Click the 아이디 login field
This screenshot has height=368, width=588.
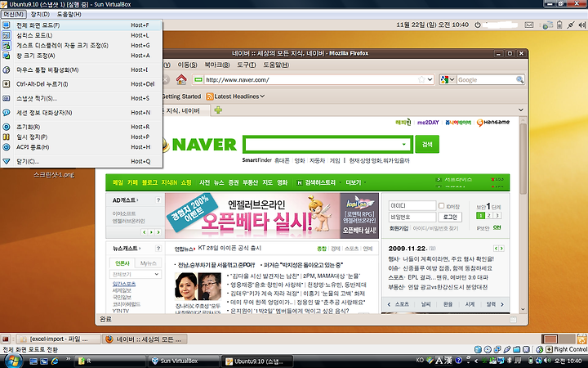pos(412,206)
